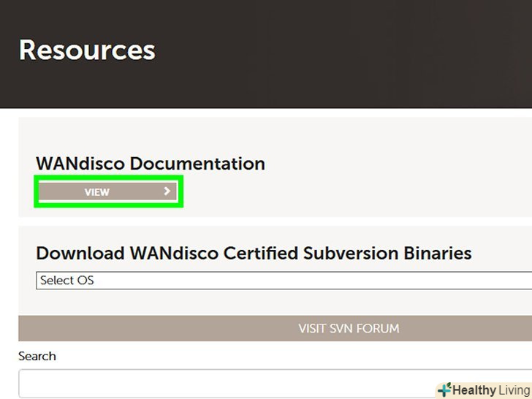Click the Download WANdisco Certified Subversion Binaries heading

(x=254, y=253)
